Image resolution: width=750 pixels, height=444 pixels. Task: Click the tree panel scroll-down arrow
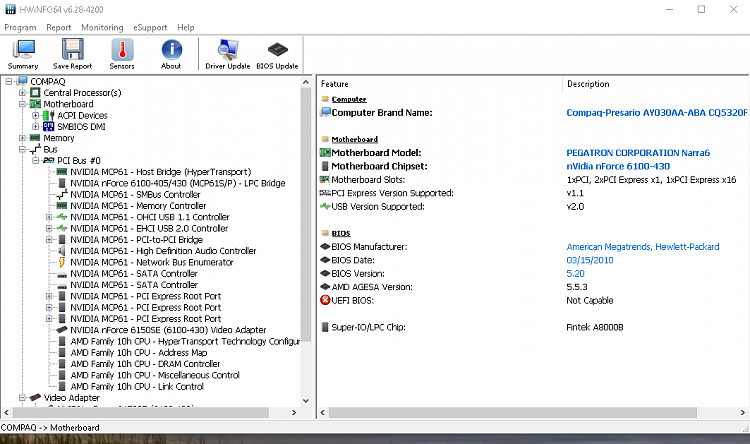point(306,400)
